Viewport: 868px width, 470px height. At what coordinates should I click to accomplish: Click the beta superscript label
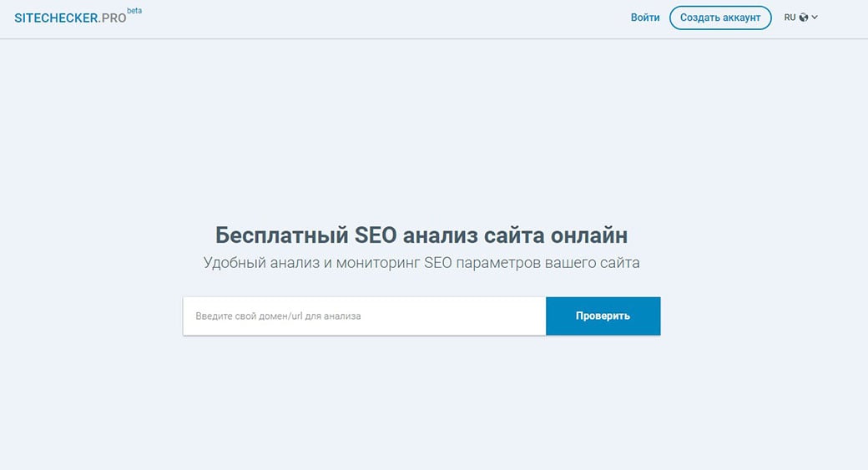[134, 11]
